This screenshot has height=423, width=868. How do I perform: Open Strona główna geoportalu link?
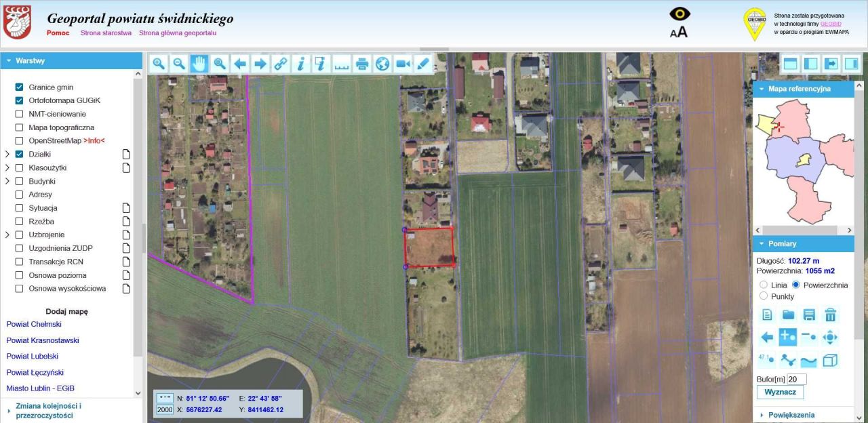(178, 33)
